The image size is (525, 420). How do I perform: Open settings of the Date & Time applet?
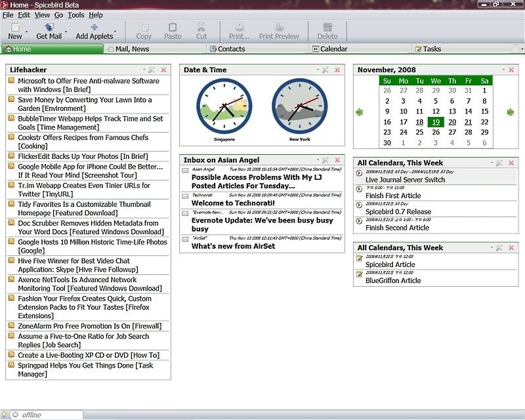325,70
